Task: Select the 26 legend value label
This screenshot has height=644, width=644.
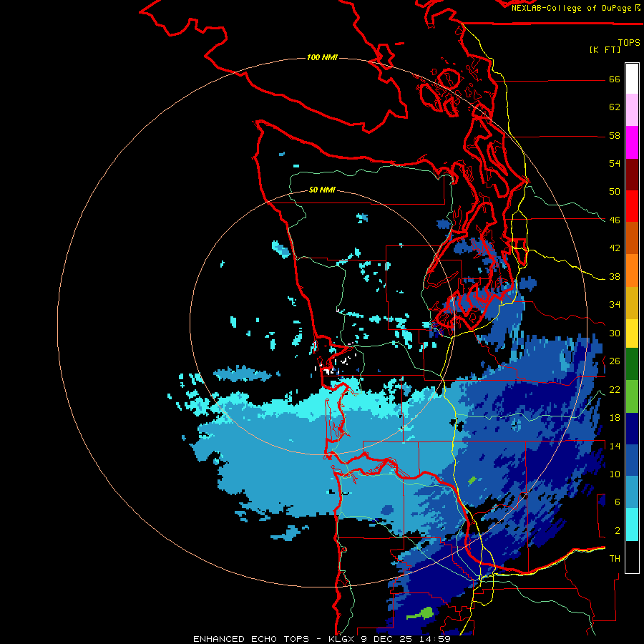Action: tap(615, 361)
